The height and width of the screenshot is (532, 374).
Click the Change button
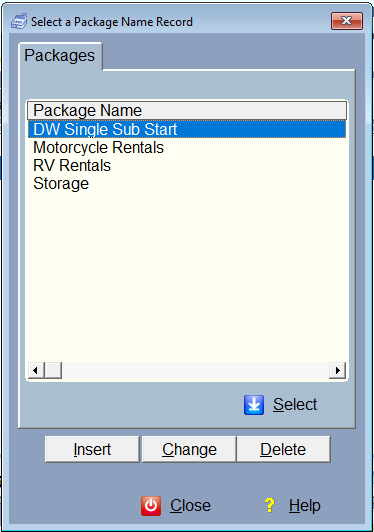coord(189,449)
